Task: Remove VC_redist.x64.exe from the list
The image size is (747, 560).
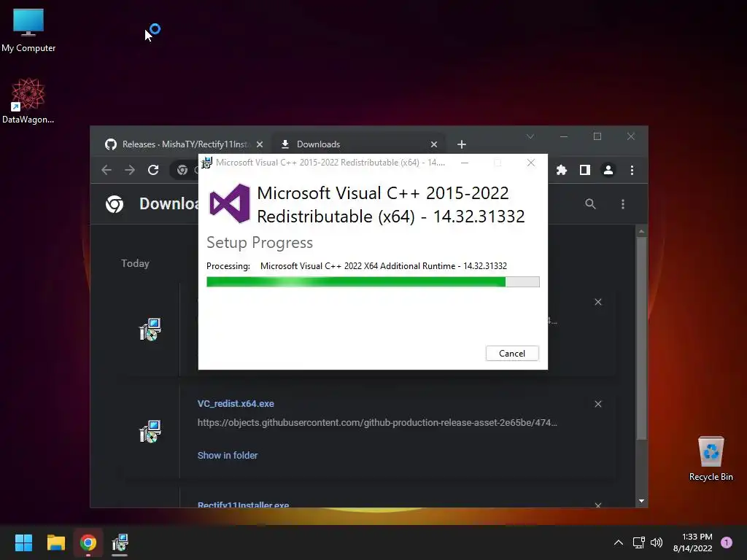Action: [x=598, y=404]
